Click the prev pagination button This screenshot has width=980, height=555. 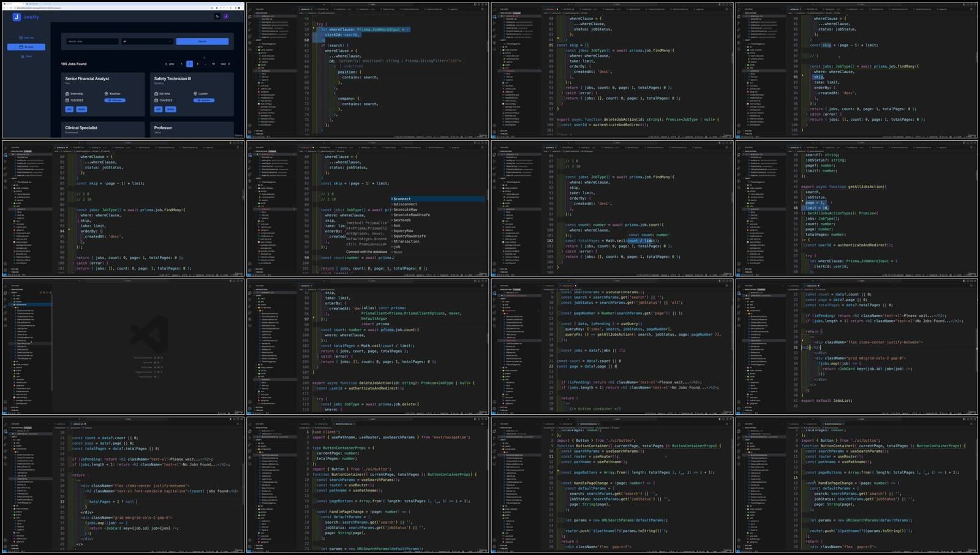pyautogui.click(x=170, y=64)
